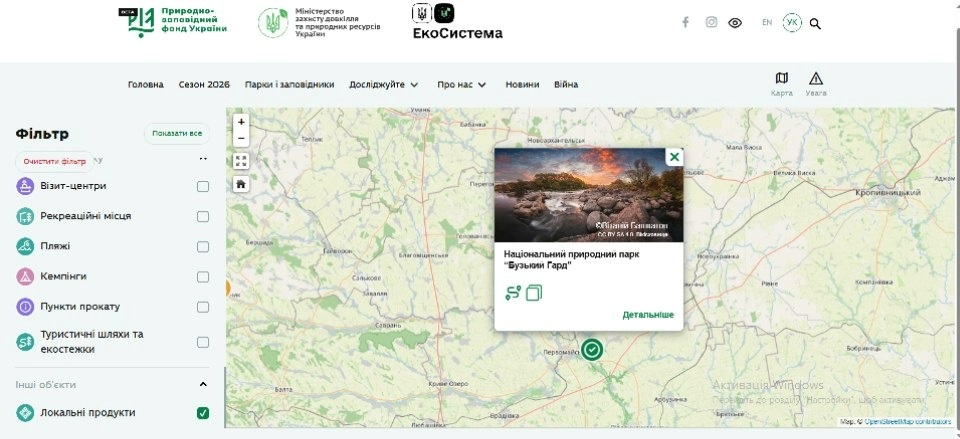
Task: Open site search with the magnifier icon
Action: (x=815, y=24)
